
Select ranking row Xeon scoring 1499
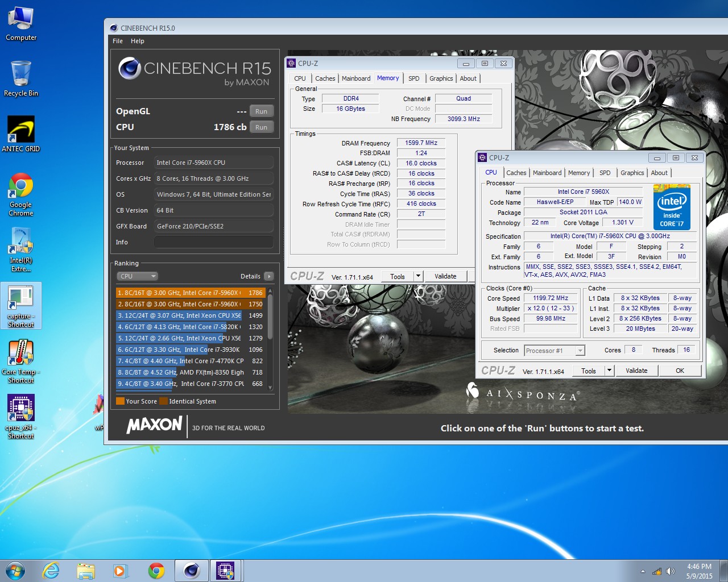click(191, 315)
